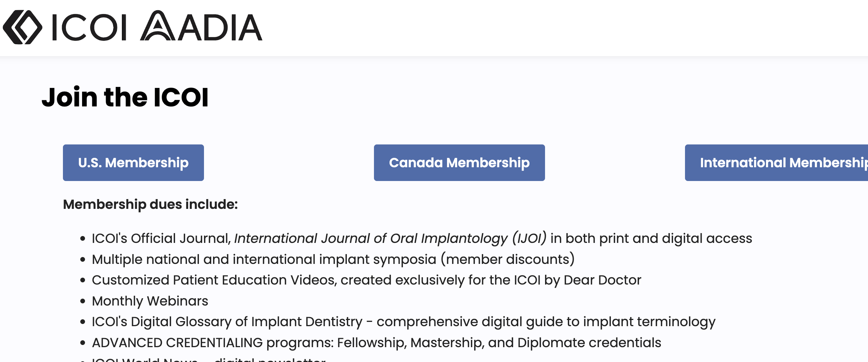Choose the International Membership button

click(776, 163)
